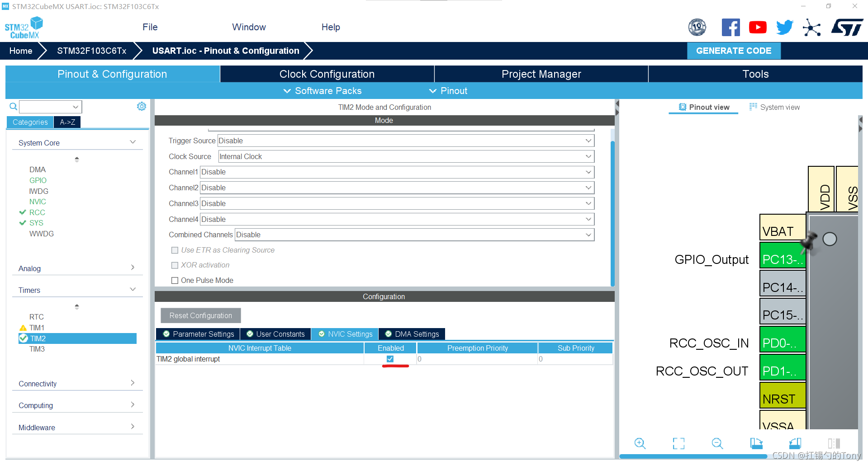Click the STM32CubeMX logo

pyautogui.click(x=24, y=28)
